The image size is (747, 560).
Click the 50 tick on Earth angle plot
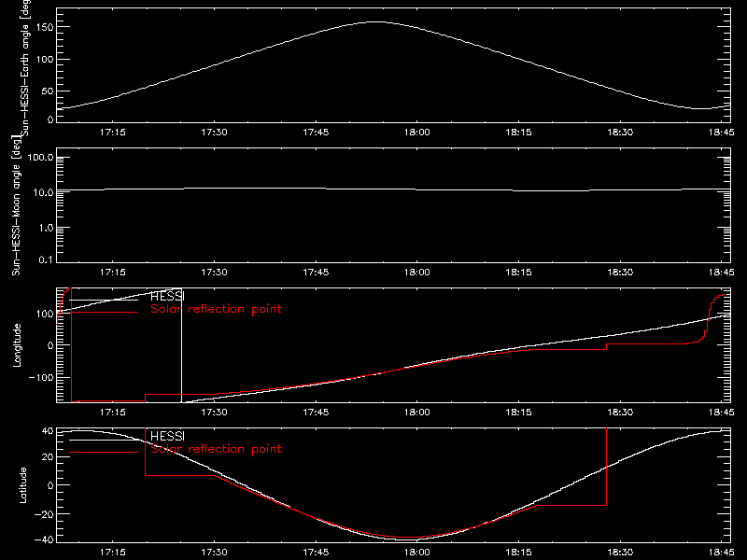[48, 91]
